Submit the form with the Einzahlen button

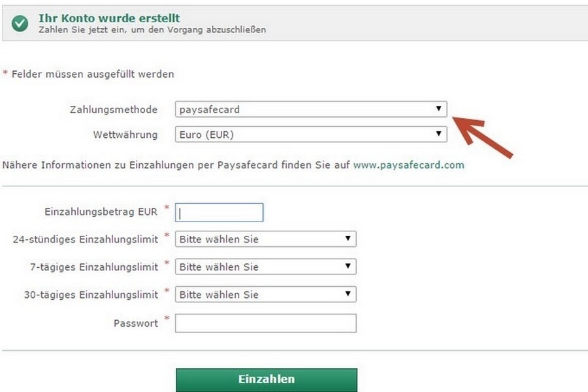coord(267,380)
